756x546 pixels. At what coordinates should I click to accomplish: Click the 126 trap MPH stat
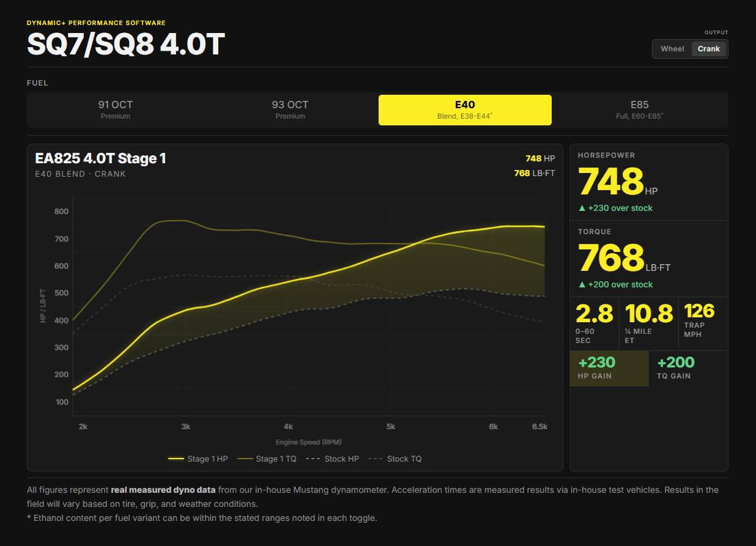(x=703, y=323)
